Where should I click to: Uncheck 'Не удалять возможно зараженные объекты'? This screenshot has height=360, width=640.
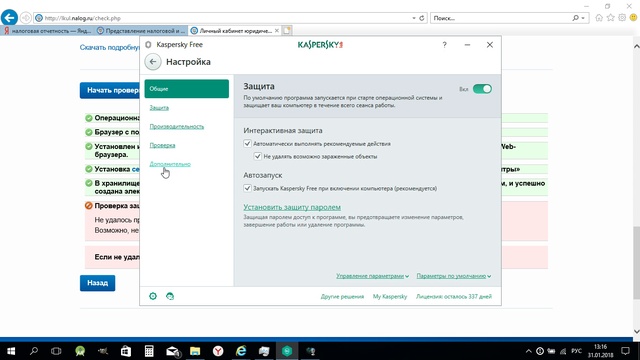tap(258, 156)
